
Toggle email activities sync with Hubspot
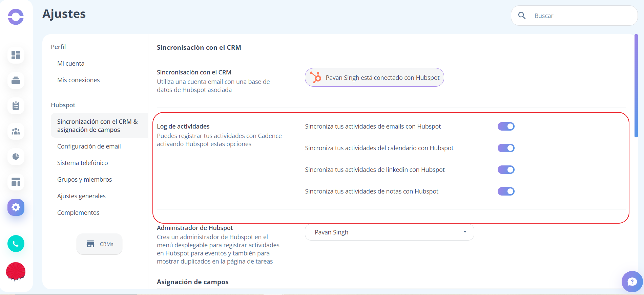(506, 127)
